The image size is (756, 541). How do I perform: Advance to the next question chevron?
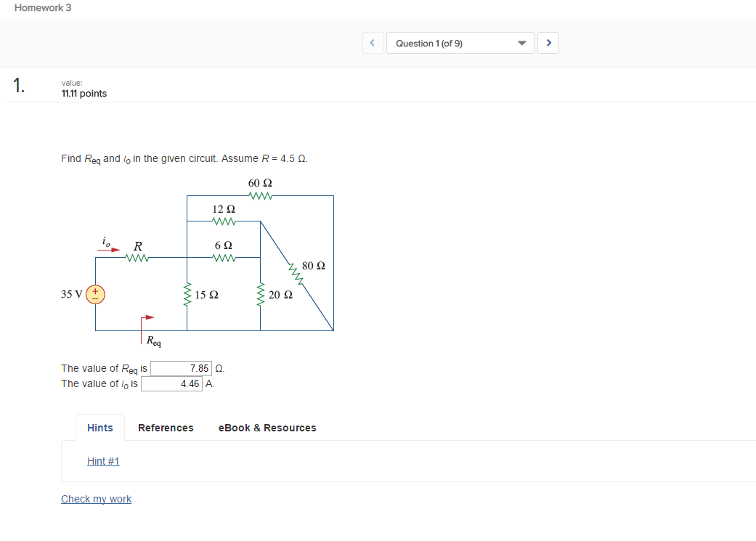548,43
